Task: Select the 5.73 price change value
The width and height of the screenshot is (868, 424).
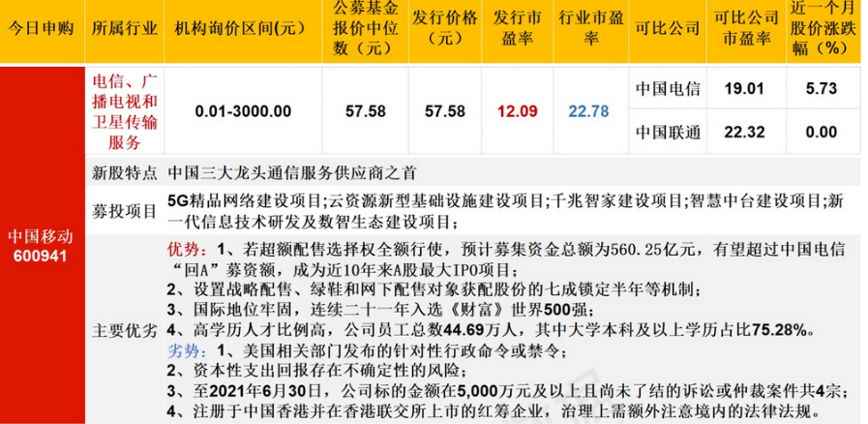Action: (x=823, y=89)
